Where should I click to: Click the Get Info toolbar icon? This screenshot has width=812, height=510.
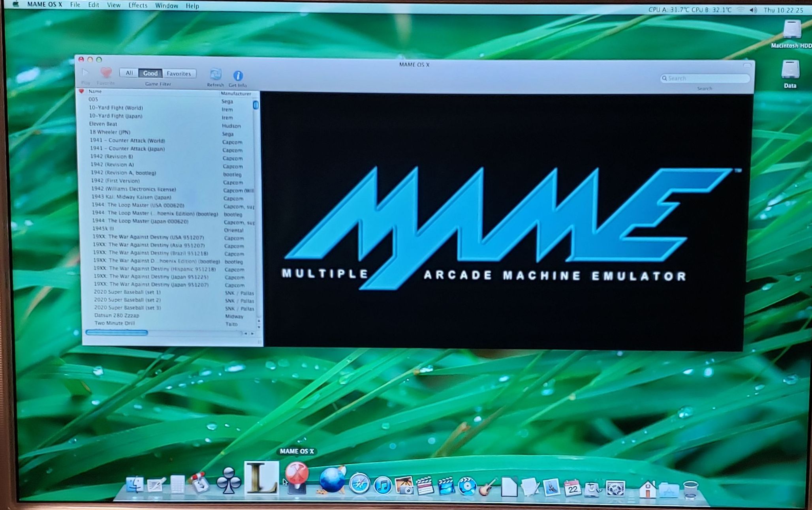pos(238,75)
